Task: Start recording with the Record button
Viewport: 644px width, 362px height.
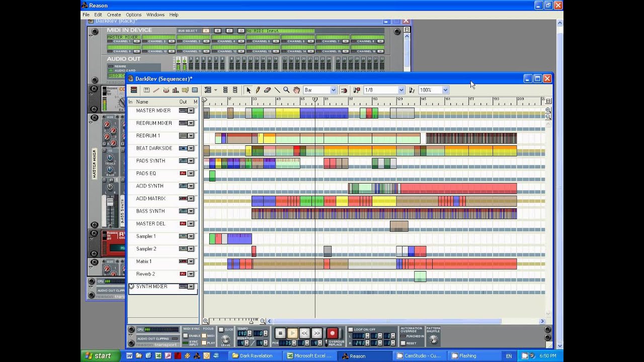Action: [332, 333]
